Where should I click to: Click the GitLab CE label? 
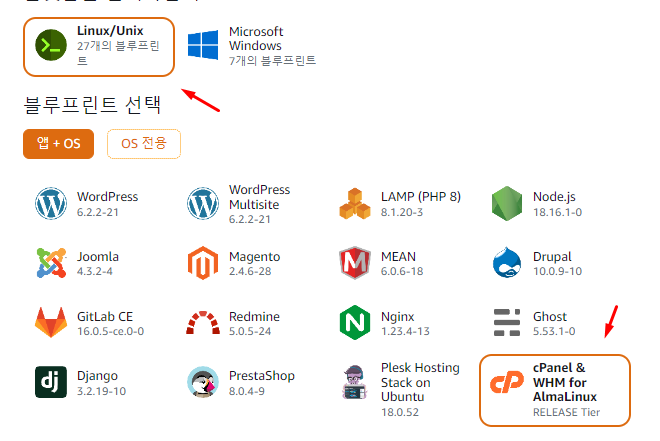pos(105,317)
